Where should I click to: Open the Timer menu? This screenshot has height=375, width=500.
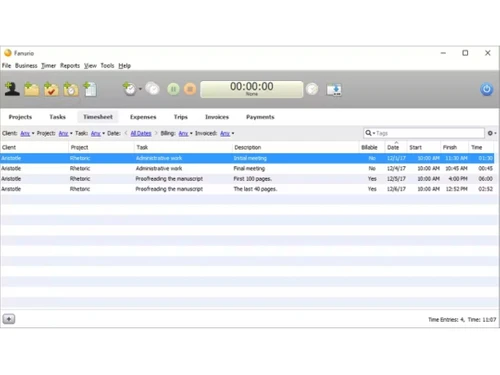point(48,66)
